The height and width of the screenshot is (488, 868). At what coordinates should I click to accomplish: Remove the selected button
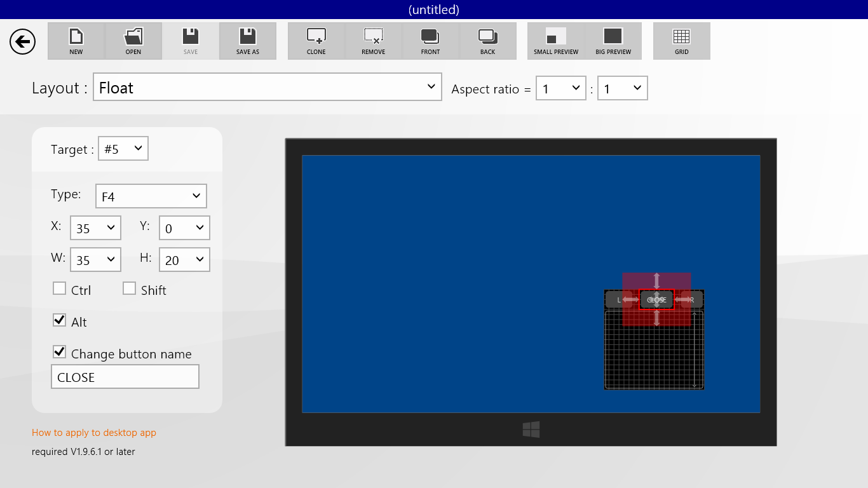[373, 41]
